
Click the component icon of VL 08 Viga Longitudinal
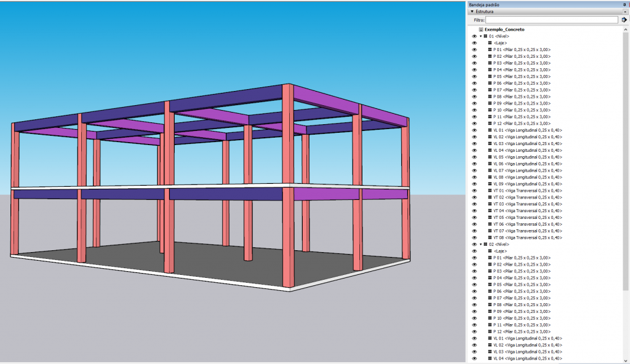490,177
